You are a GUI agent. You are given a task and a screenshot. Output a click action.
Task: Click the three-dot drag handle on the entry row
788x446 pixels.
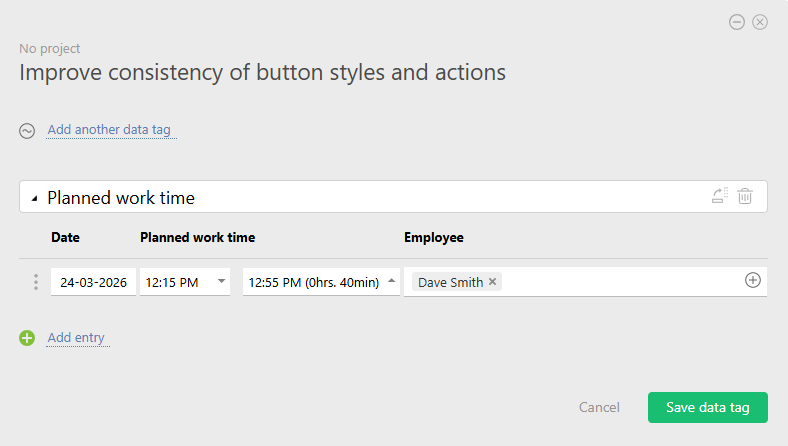pos(36,282)
